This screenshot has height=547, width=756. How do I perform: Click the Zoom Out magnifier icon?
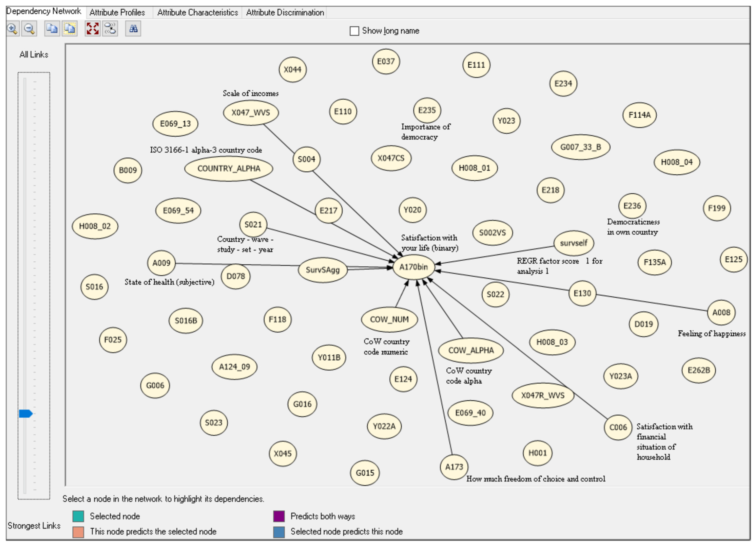pos(29,29)
